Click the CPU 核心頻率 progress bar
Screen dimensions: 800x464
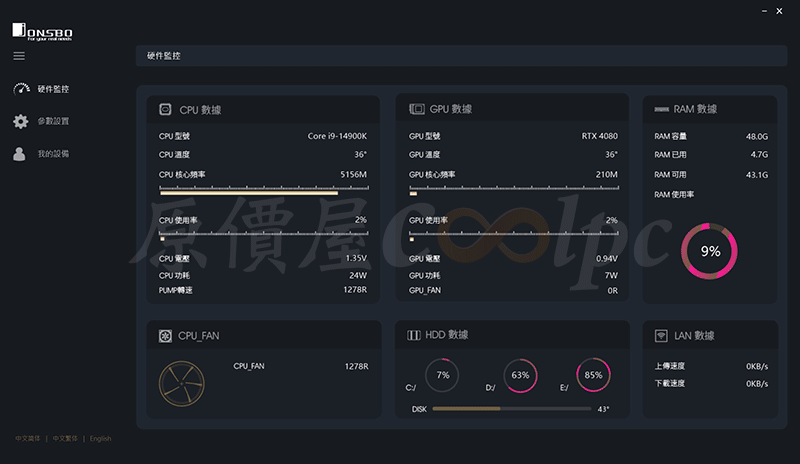263,191
